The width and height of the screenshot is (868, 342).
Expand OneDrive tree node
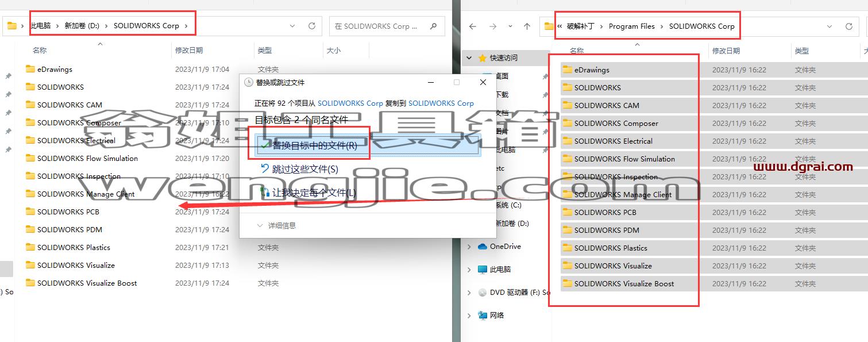[469, 247]
